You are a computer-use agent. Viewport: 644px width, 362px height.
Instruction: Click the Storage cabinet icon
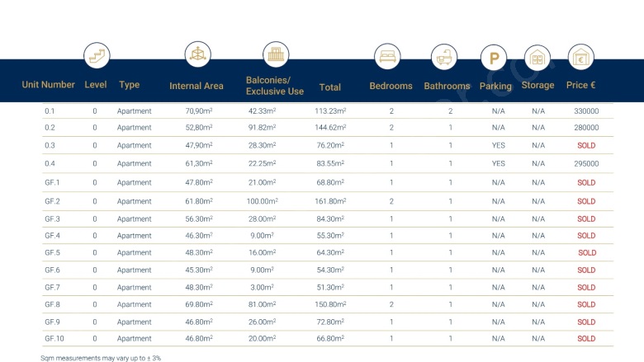[x=537, y=58]
